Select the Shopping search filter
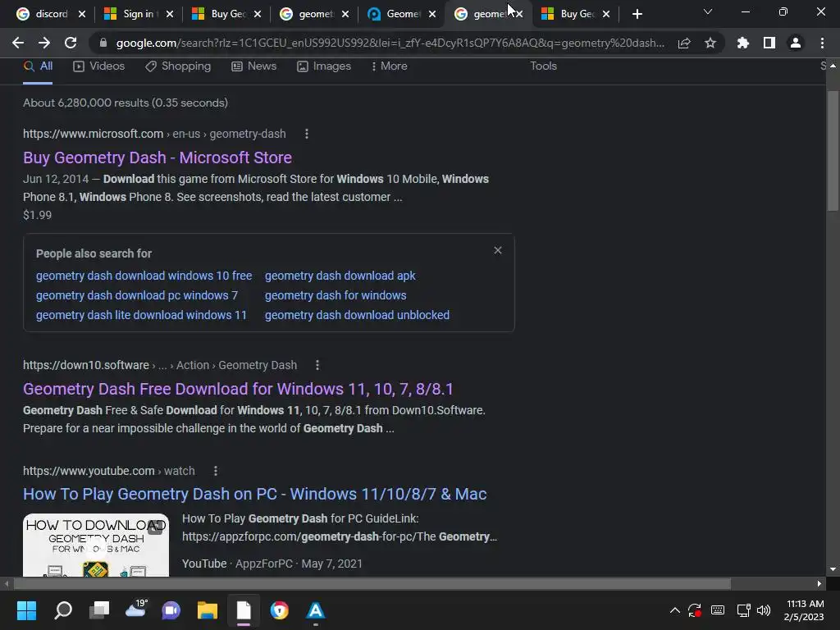 178,66
